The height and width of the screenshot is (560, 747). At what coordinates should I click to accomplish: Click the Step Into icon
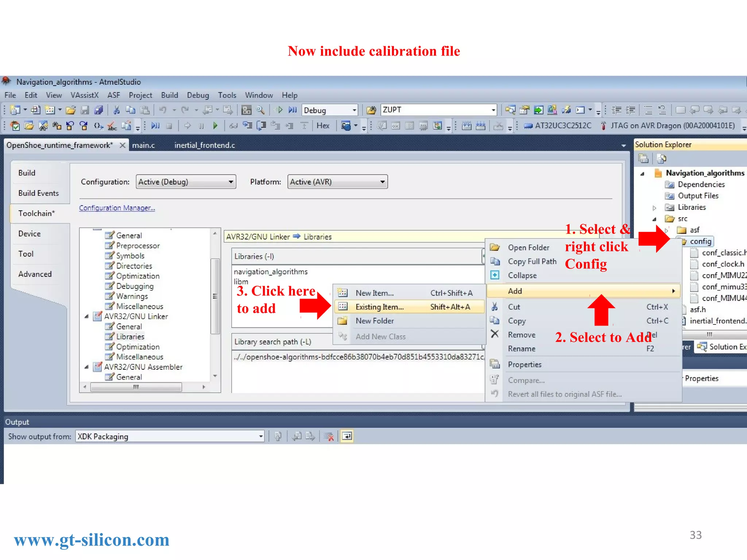click(247, 126)
